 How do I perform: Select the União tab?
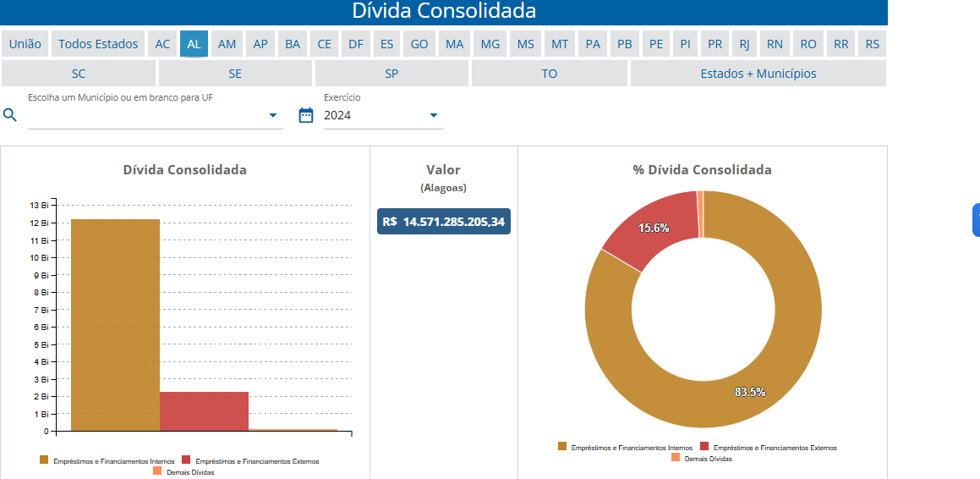(x=25, y=44)
